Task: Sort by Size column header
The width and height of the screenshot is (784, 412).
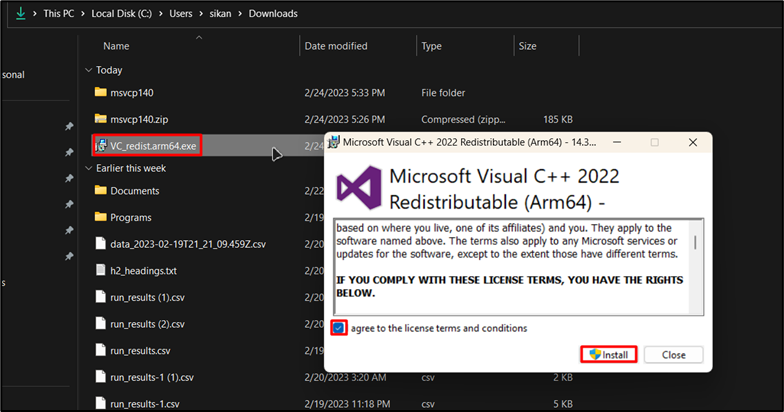Action: point(527,46)
